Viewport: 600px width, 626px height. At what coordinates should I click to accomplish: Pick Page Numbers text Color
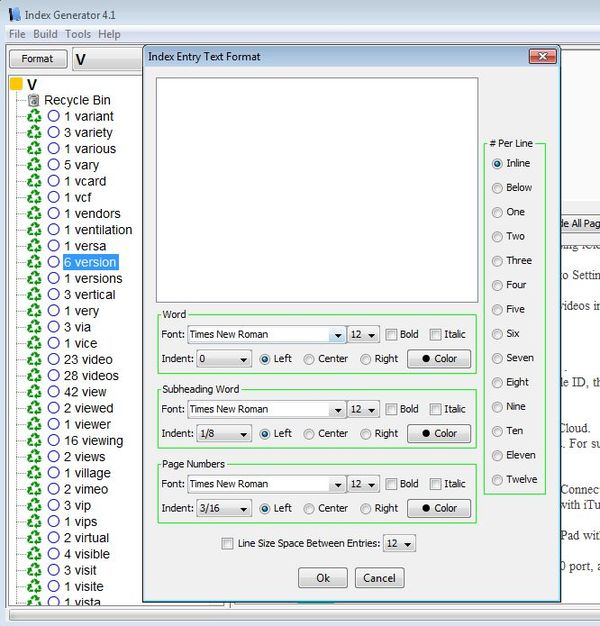pyautogui.click(x=439, y=508)
